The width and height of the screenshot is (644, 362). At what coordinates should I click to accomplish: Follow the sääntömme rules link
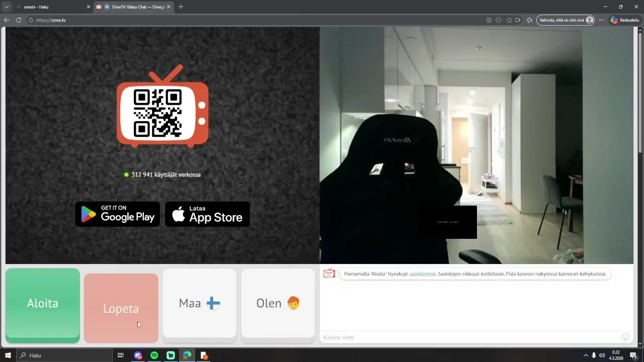tap(423, 274)
